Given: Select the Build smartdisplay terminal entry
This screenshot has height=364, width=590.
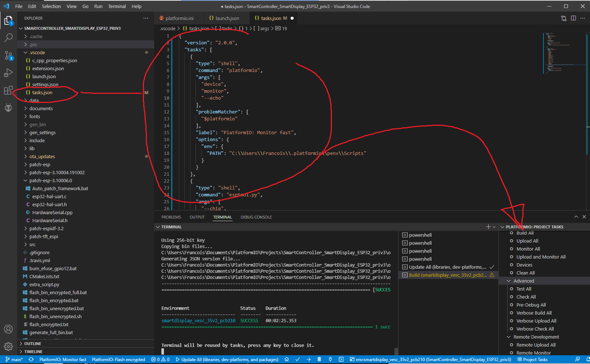Looking at the screenshot, I should click(x=448, y=275).
